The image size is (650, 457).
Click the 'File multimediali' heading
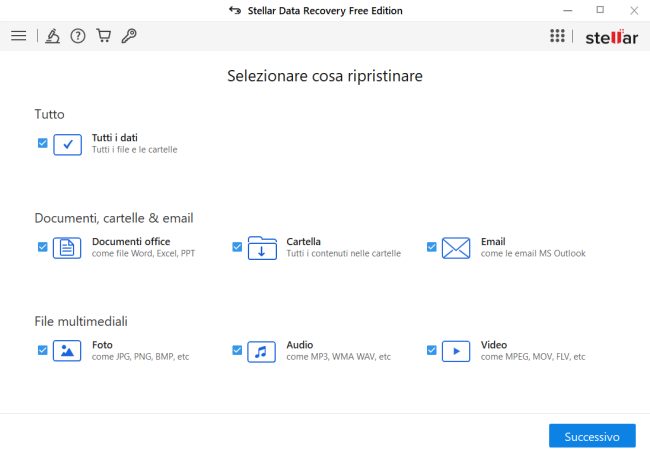pos(81,321)
